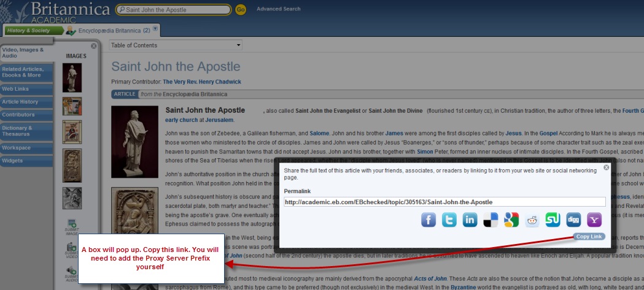The height and width of the screenshot is (290, 644).
Task: Expand the Encyclopaedia Britannica tab arrow
Action: (155, 29)
